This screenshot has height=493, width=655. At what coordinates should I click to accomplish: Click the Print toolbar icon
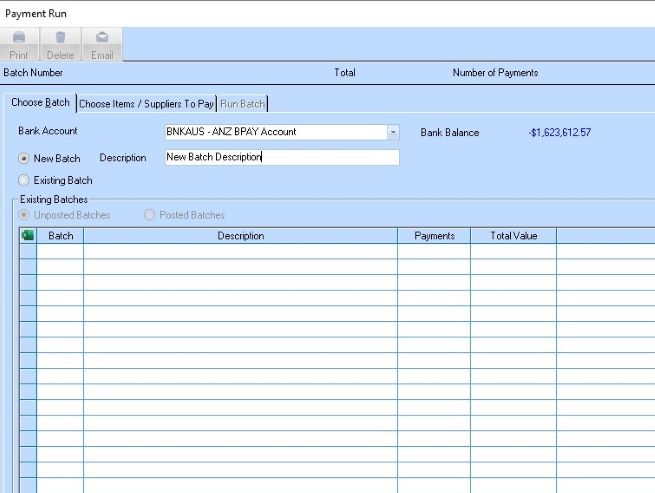(19, 39)
